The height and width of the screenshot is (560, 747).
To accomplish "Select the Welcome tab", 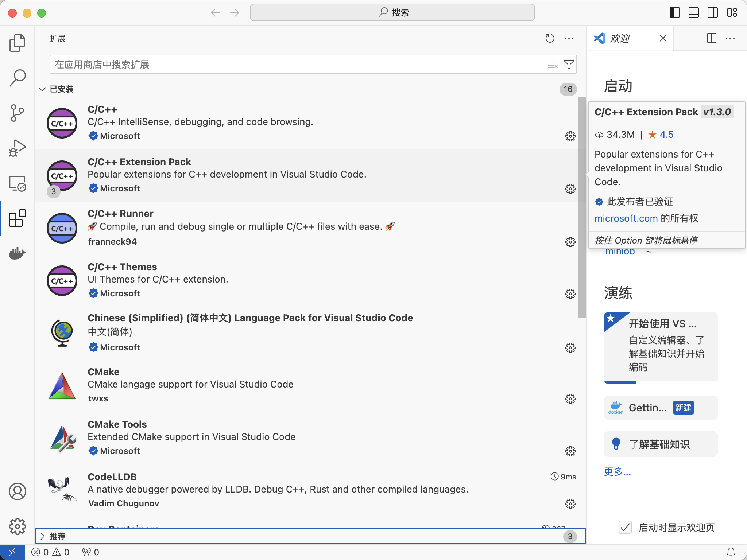I will (x=620, y=38).
